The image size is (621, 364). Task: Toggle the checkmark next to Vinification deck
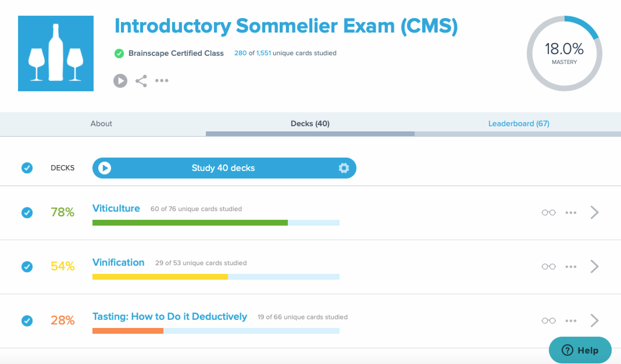(x=27, y=266)
